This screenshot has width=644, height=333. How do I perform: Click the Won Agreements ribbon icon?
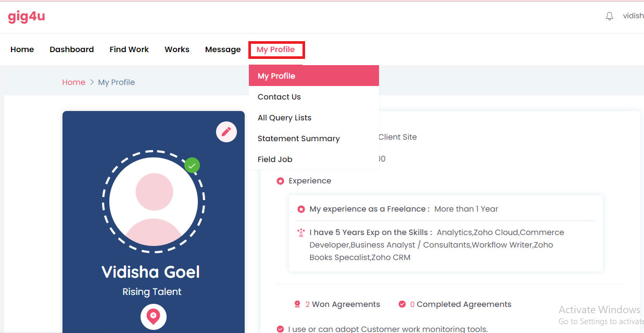click(x=297, y=304)
